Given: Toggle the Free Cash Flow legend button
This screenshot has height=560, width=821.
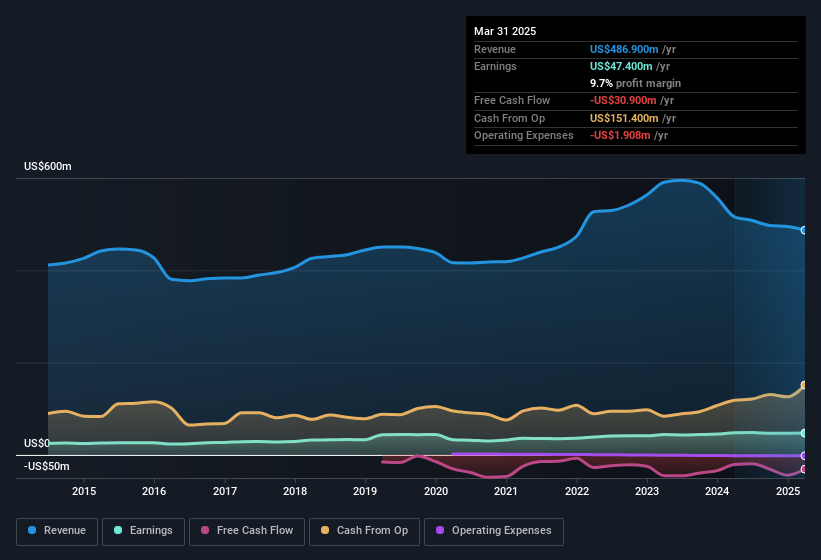Looking at the screenshot, I should pos(247,531).
